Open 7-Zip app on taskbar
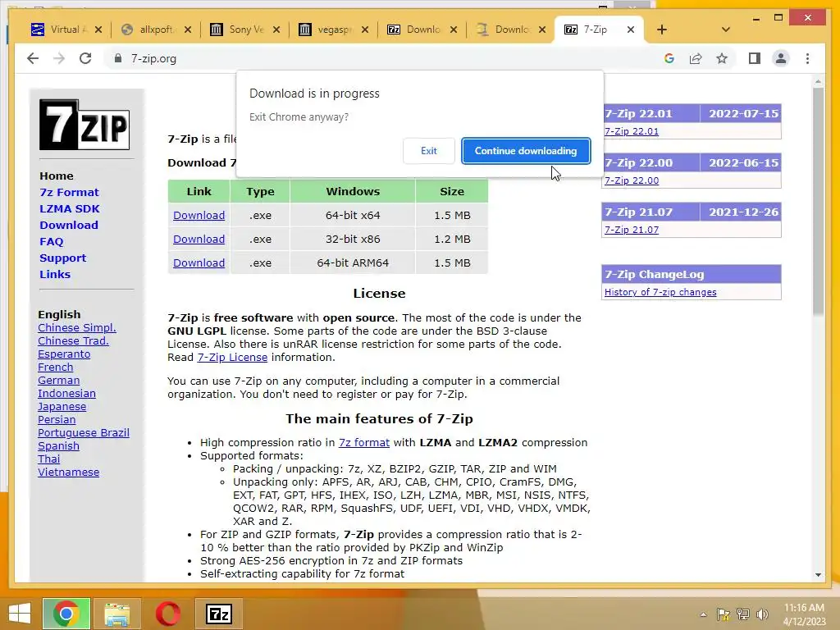Viewport: 840px width, 630px height. pyautogui.click(x=218, y=614)
